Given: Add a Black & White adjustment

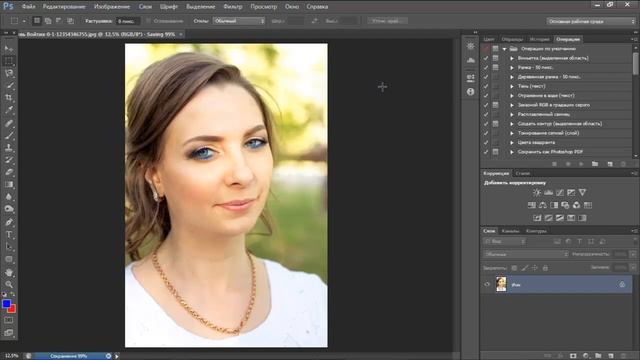Looking at the screenshot, I should point(554,205).
